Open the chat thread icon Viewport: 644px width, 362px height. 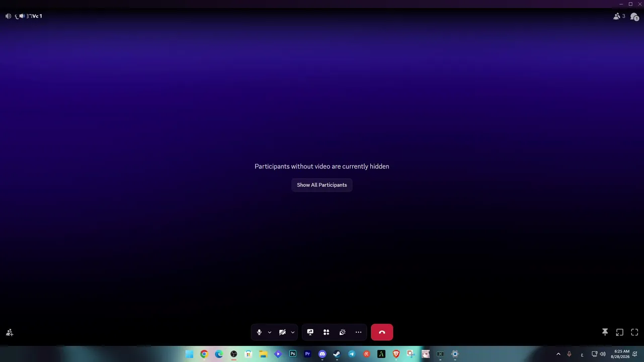pos(635,17)
